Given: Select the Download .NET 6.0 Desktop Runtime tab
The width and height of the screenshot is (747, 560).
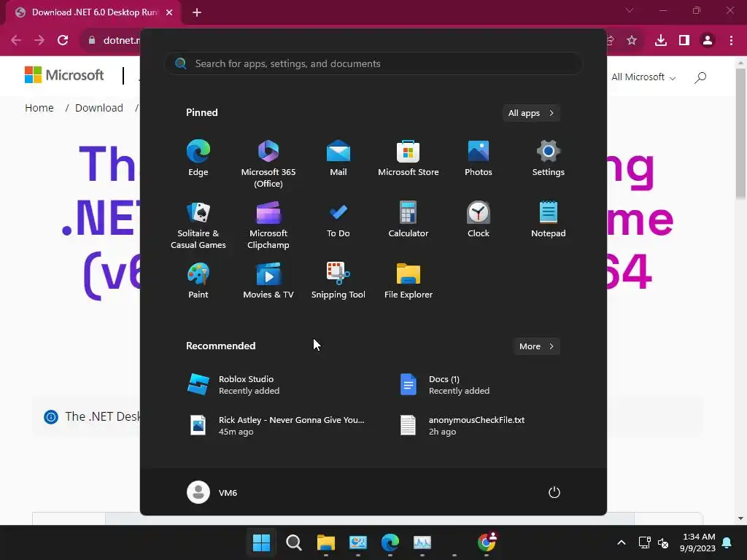Looking at the screenshot, I should (x=93, y=12).
